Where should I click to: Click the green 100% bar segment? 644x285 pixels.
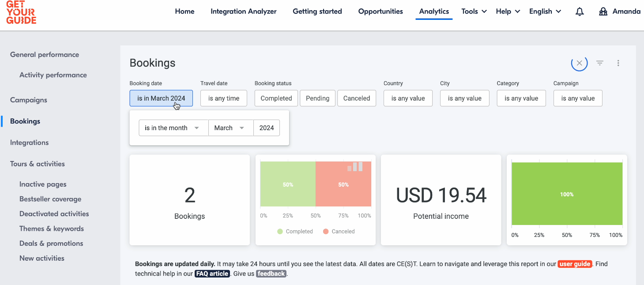567,194
